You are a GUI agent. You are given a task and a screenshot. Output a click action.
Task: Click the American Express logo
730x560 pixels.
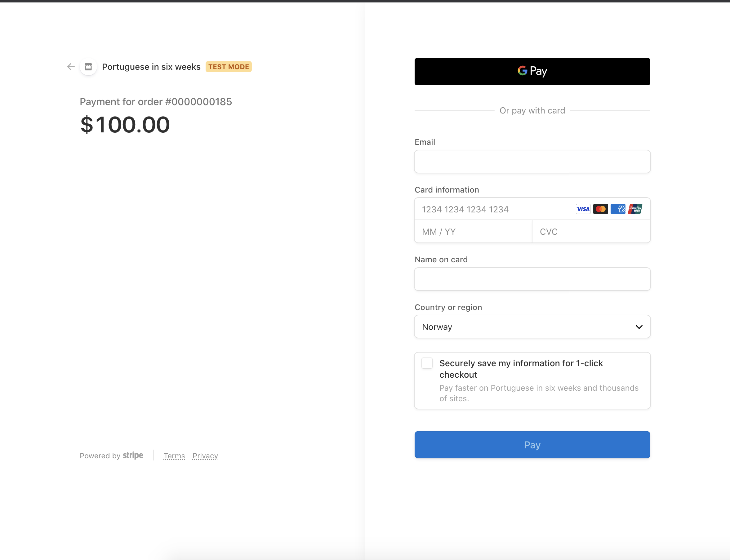618,209
